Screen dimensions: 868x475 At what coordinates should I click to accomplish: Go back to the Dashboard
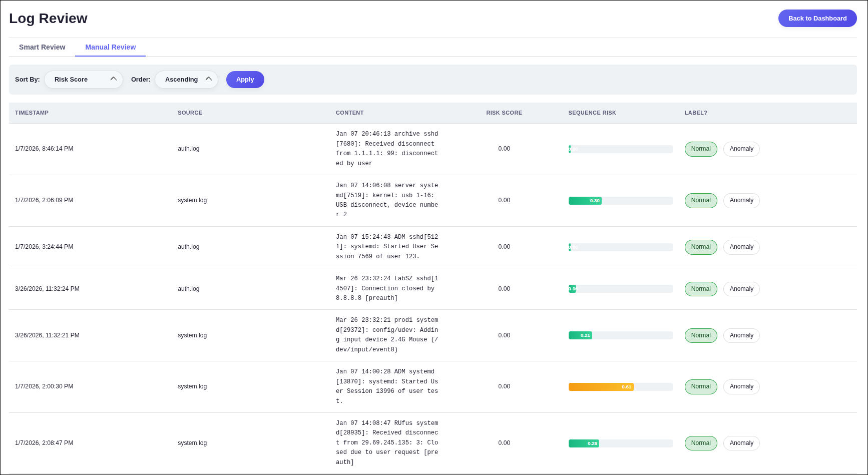tap(817, 19)
